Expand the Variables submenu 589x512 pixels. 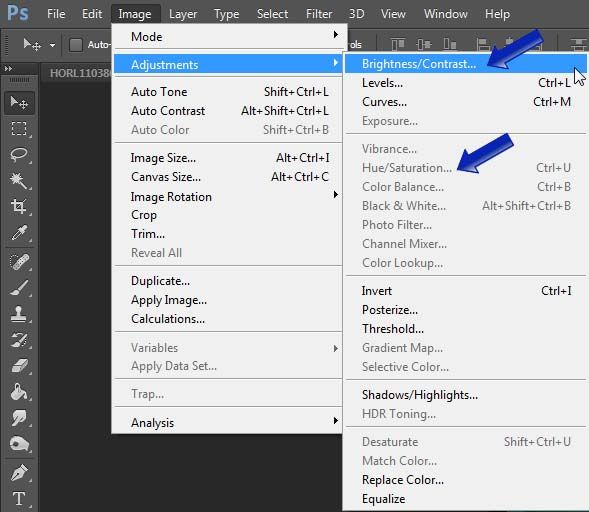pos(228,347)
